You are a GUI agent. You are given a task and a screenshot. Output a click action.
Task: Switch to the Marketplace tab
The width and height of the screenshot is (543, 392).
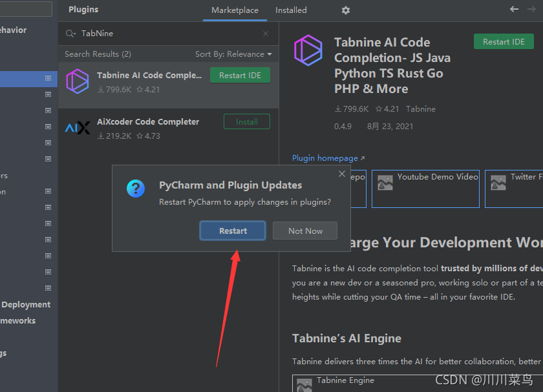pos(235,10)
